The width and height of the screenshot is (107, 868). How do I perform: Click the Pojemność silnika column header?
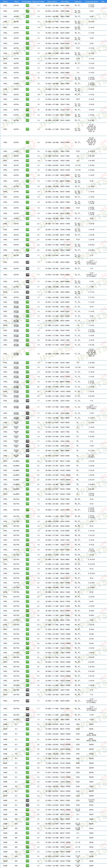pyautogui.click(x=38, y=2)
